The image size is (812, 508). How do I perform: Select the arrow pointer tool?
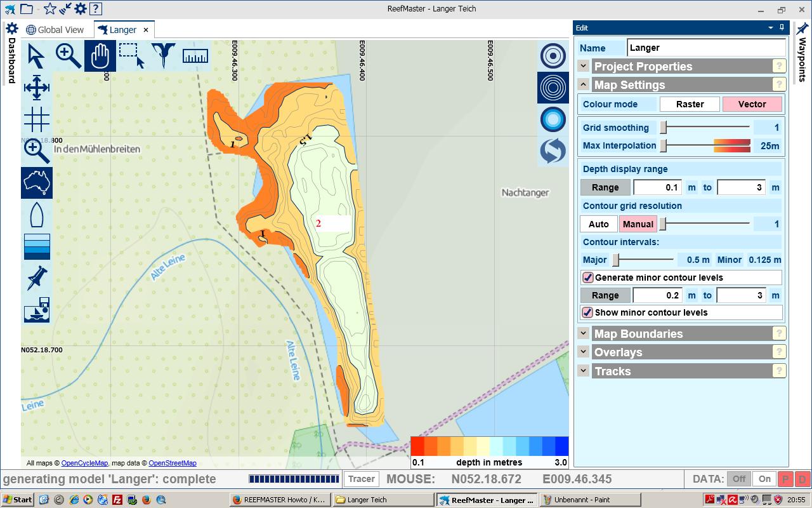pyautogui.click(x=37, y=56)
